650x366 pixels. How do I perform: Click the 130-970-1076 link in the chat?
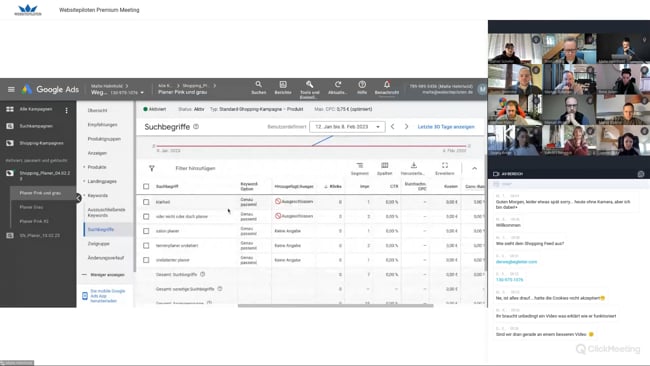(509, 280)
